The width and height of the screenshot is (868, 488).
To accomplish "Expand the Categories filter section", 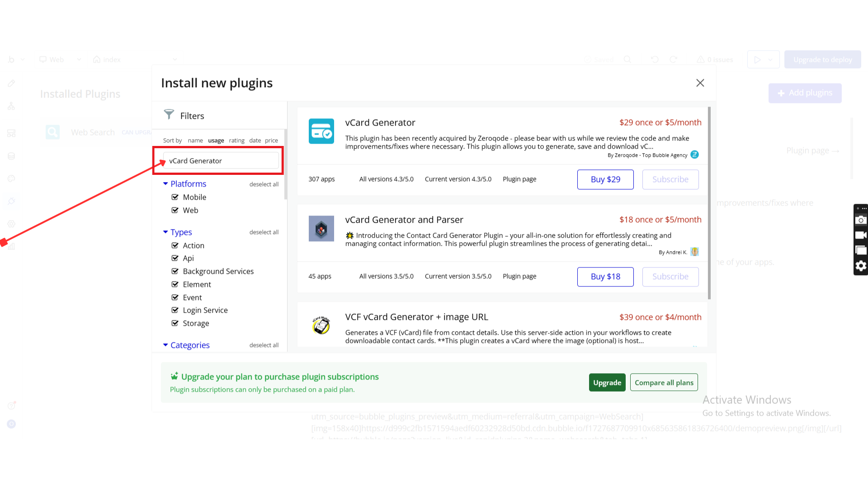I will coord(165,345).
